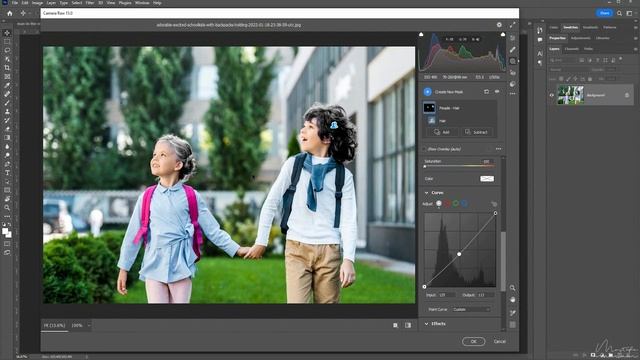The image size is (640, 360).
Task: Click Add to mask button
Action: [x=442, y=132]
